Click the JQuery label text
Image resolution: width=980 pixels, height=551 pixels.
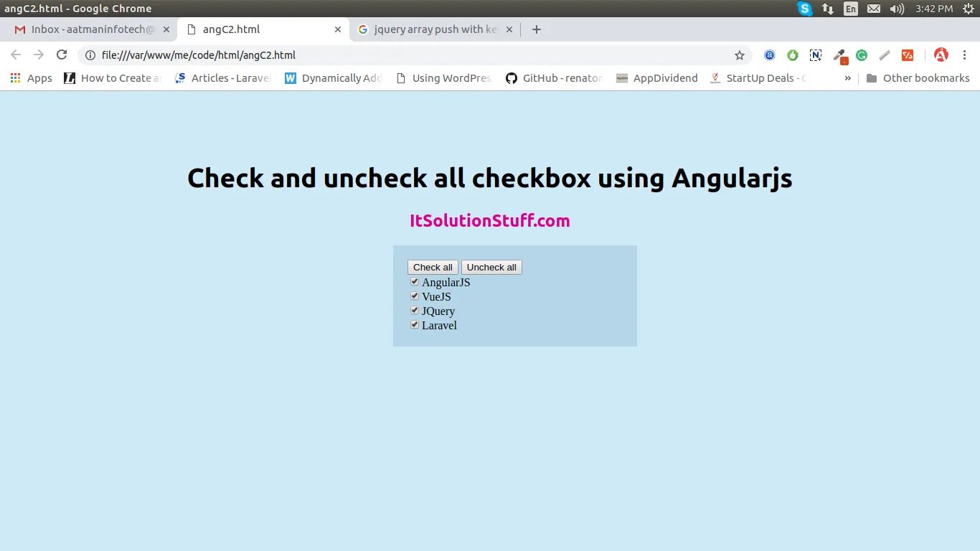pyautogui.click(x=438, y=311)
